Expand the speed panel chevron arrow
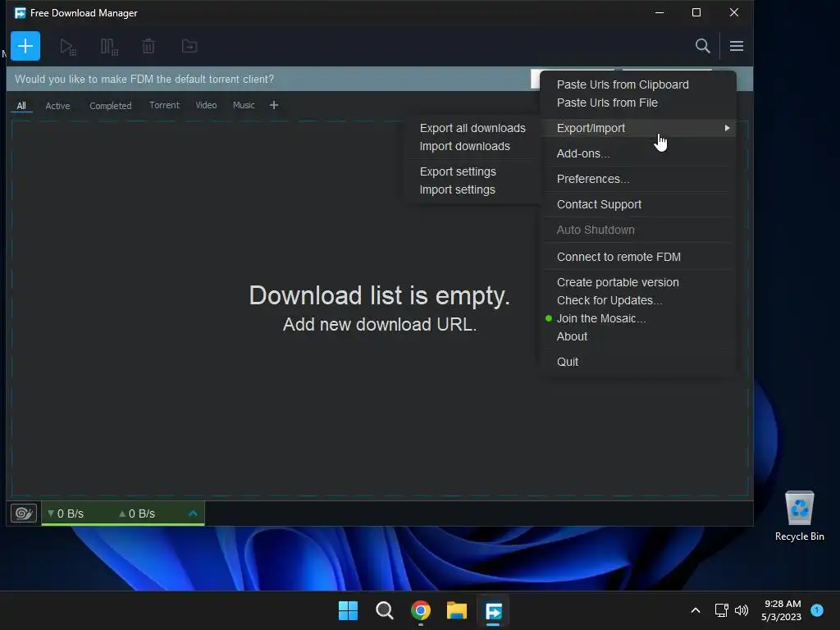840x630 pixels. pyautogui.click(x=193, y=514)
